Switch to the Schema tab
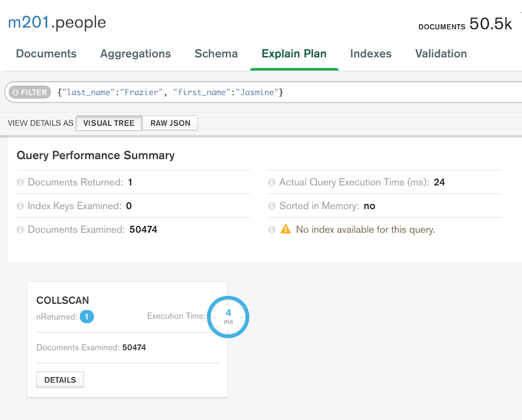522x420 pixels. click(x=216, y=53)
